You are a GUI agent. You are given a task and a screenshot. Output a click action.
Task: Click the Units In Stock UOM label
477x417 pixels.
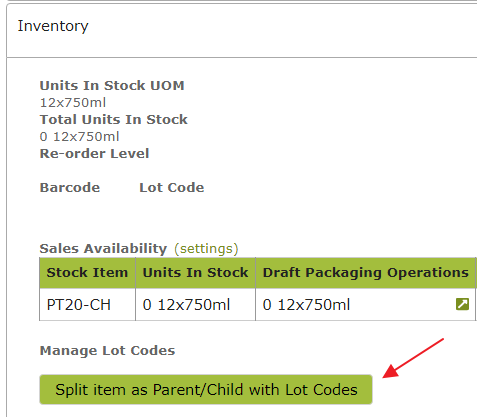tap(112, 86)
